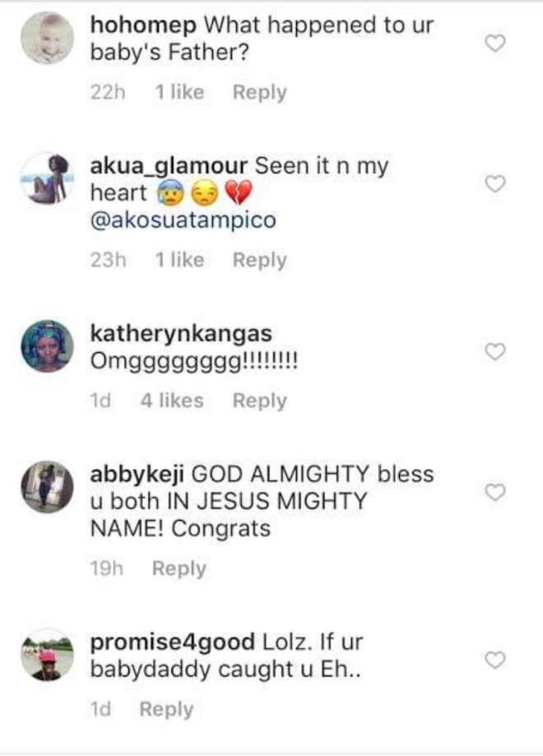Screen dimensions: 543x756
Task: Reply to katherynkangas's comment
Action: click(x=259, y=401)
